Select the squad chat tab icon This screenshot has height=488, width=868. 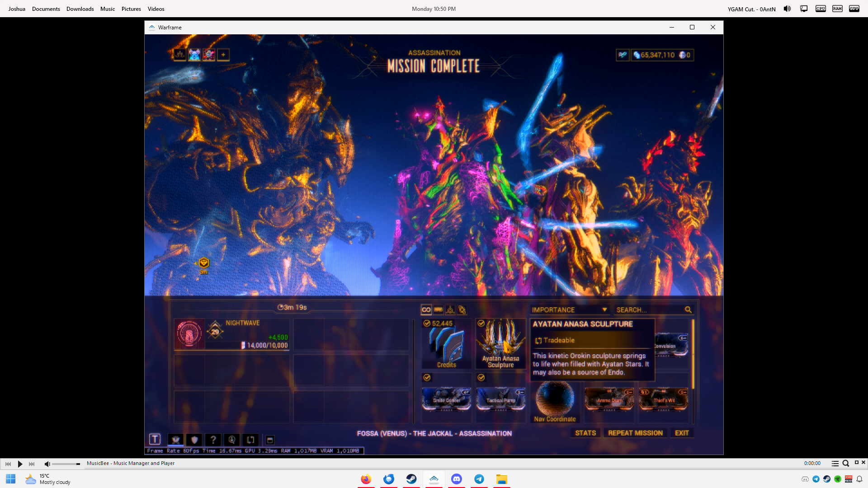click(x=175, y=440)
